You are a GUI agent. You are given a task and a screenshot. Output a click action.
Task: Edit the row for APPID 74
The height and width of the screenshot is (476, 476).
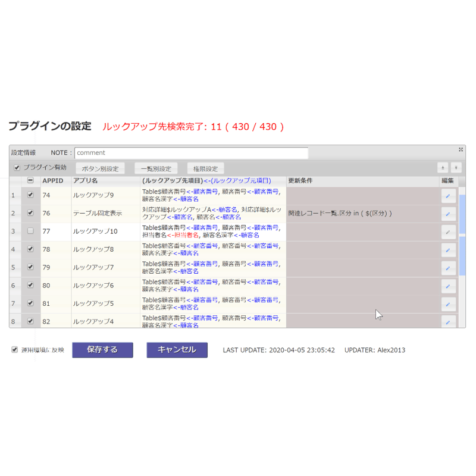click(448, 196)
